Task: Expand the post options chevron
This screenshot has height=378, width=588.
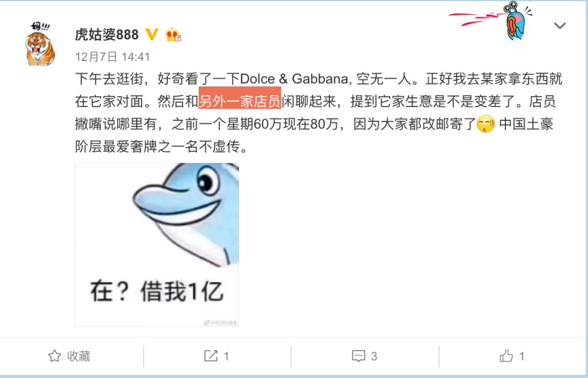Action: 560,26
